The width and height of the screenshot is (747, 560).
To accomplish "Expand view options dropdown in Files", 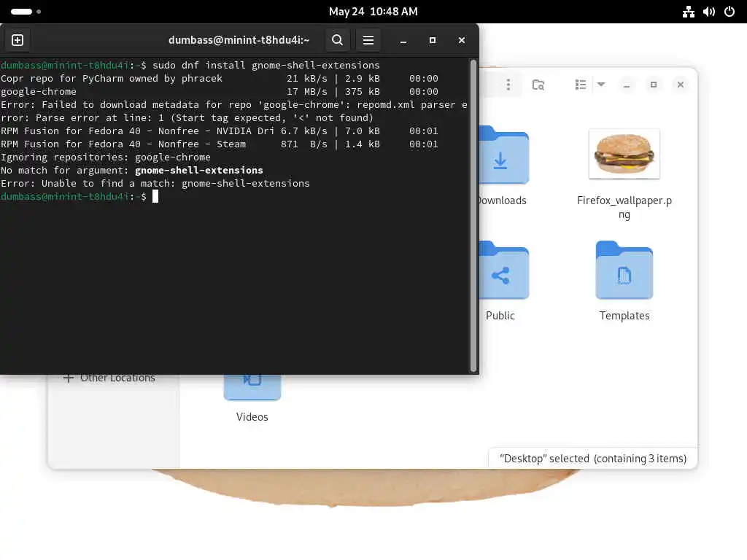I will pos(601,85).
